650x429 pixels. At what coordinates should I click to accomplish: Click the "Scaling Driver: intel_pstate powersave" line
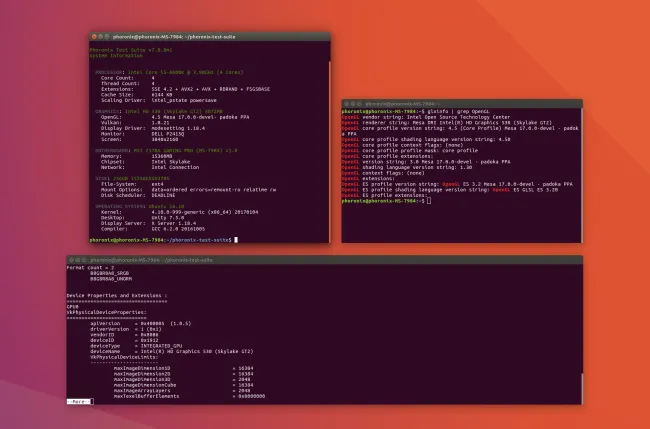pyautogui.click(x=159, y=100)
